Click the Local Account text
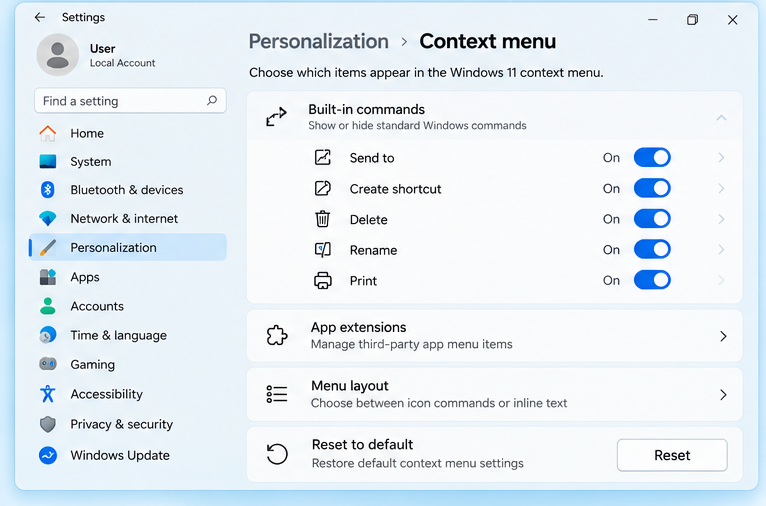Screen dimensions: 766x506 coord(123,63)
